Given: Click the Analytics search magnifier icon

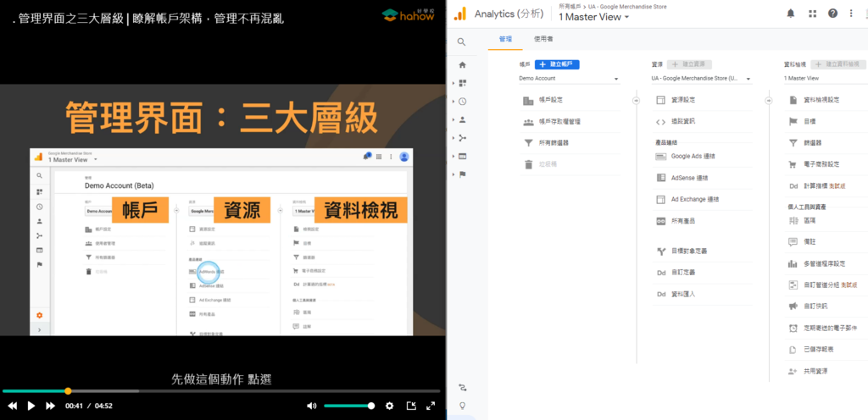Looking at the screenshot, I should tap(461, 41).
